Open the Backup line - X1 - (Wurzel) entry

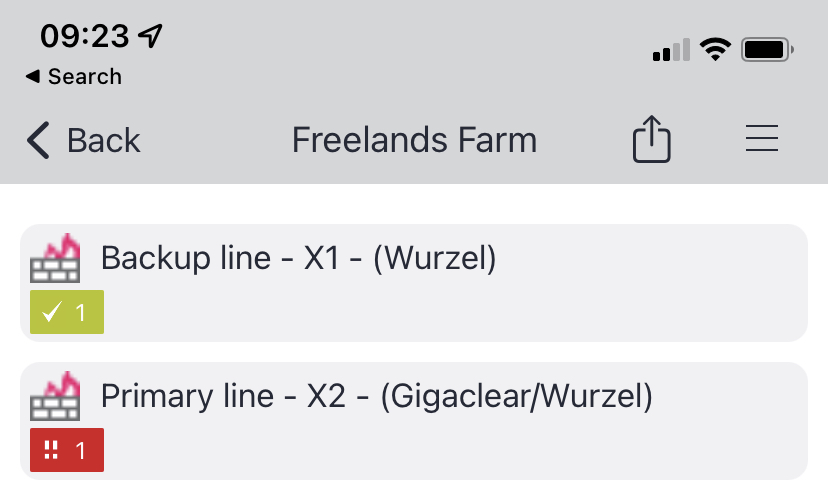tap(298, 259)
